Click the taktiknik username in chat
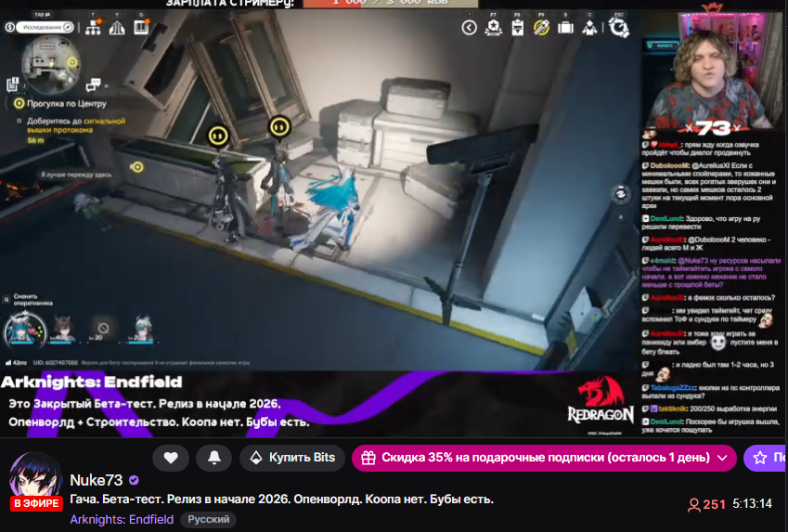Screen dimensions: 788x532 click(x=672, y=409)
